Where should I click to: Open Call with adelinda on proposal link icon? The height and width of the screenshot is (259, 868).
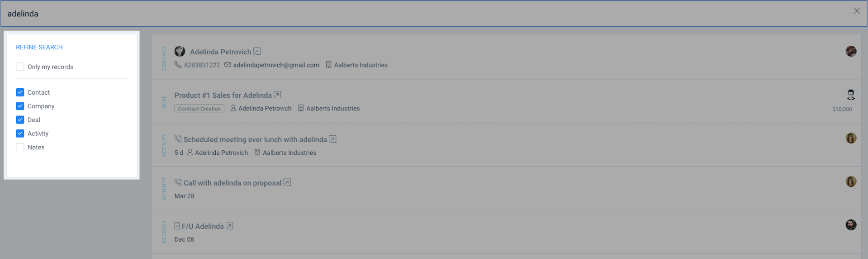287,183
